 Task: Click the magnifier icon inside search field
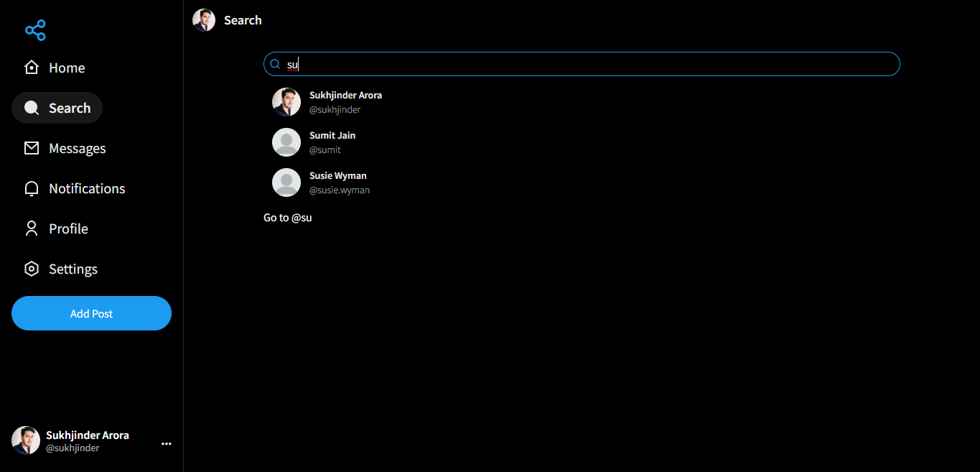pos(275,64)
